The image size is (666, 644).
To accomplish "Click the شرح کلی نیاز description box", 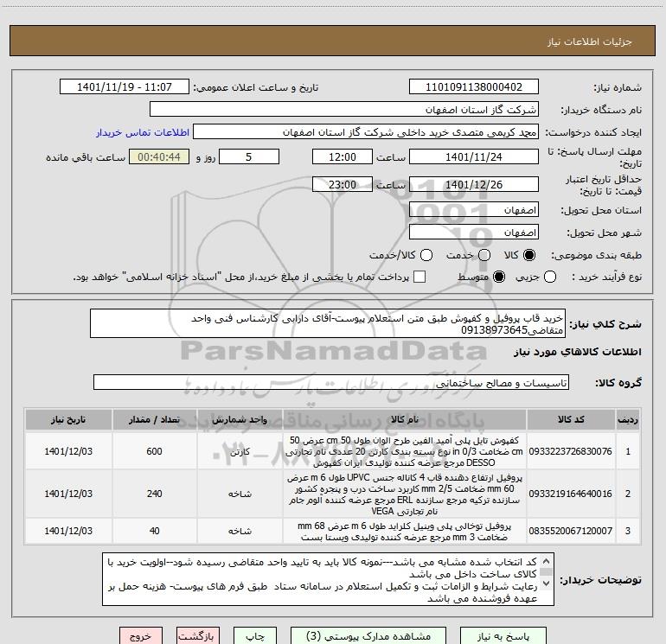I will pyautogui.click(x=328, y=323).
